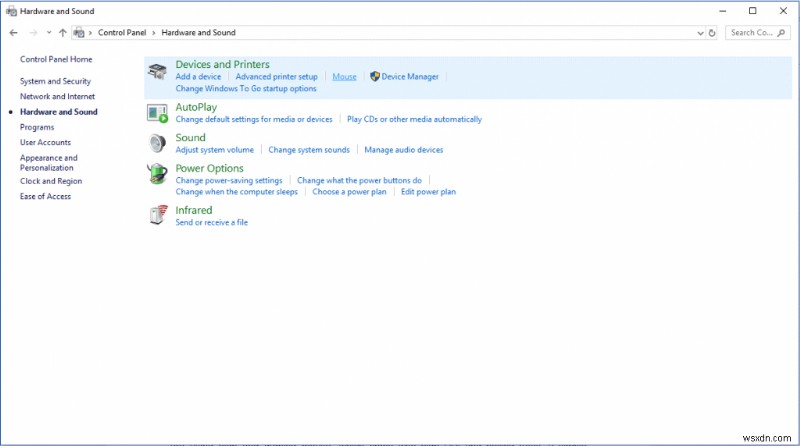Click the Device Manager shield icon
This screenshot has width=800, height=446.
[375, 77]
